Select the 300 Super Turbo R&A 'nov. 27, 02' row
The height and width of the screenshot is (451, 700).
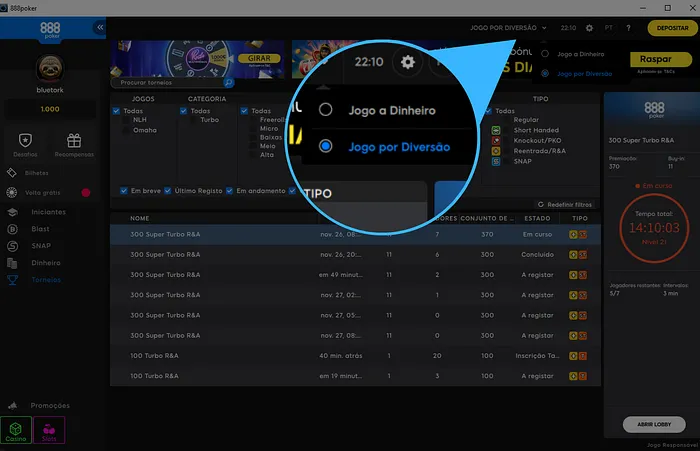355,295
